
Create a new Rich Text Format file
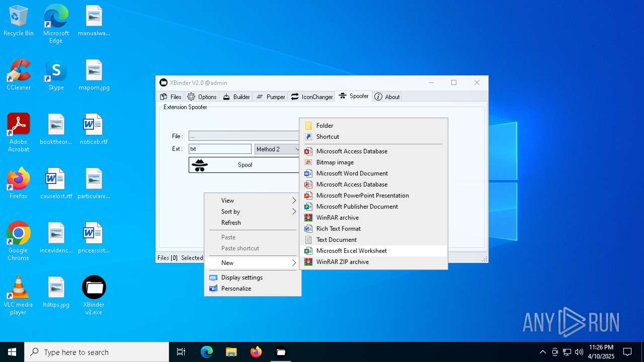click(373, 228)
